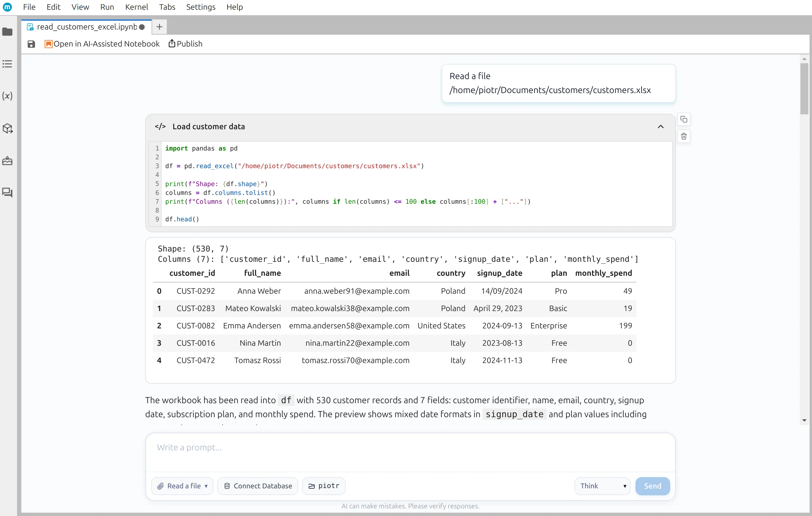Click the folder icon beside piotr
Image resolution: width=812 pixels, height=516 pixels.
[x=312, y=486]
